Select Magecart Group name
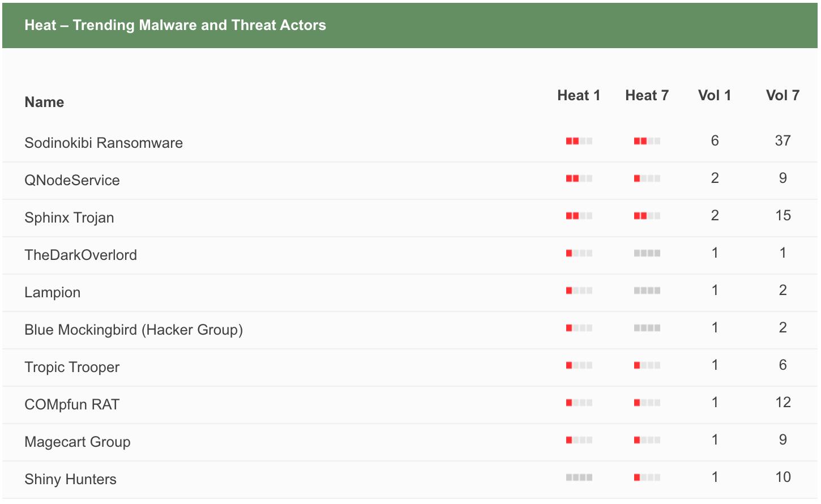The height and width of the screenshot is (504, 821). point(78,442)
